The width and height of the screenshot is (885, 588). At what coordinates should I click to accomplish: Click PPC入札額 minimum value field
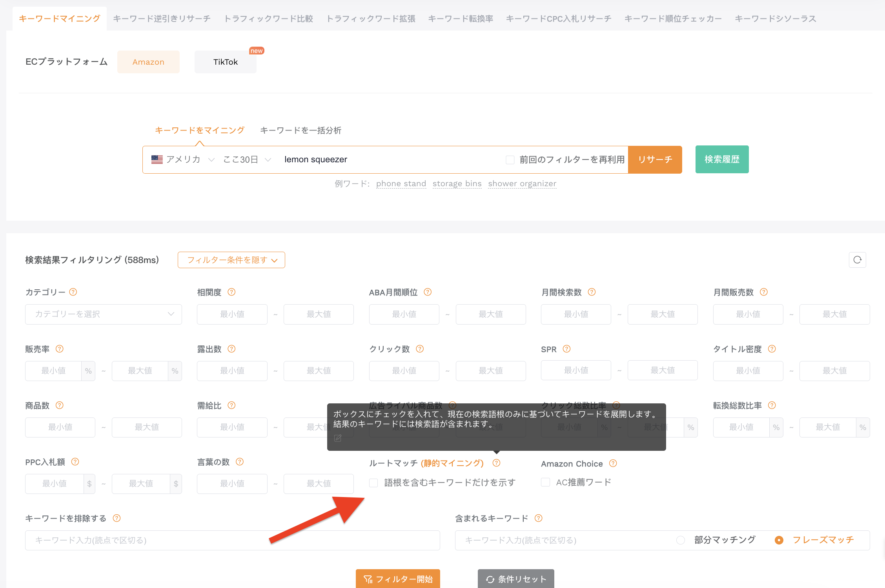pos(55,484)
